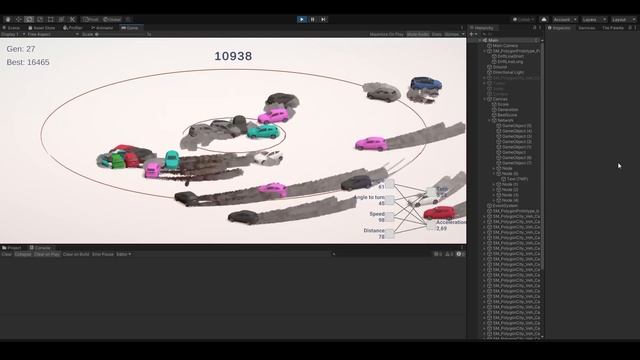
Task: Select the Canvas object in Hierarchy
Action: tap(500, 99)
